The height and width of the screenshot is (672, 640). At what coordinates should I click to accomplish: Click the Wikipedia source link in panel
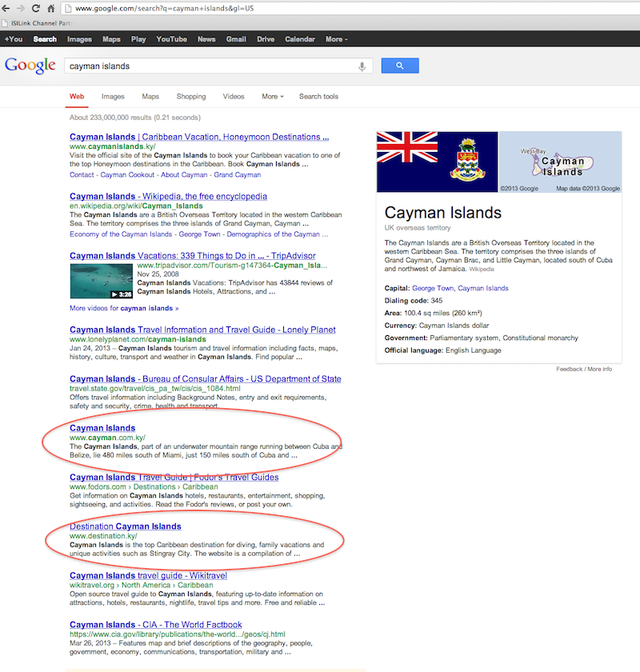482,269
